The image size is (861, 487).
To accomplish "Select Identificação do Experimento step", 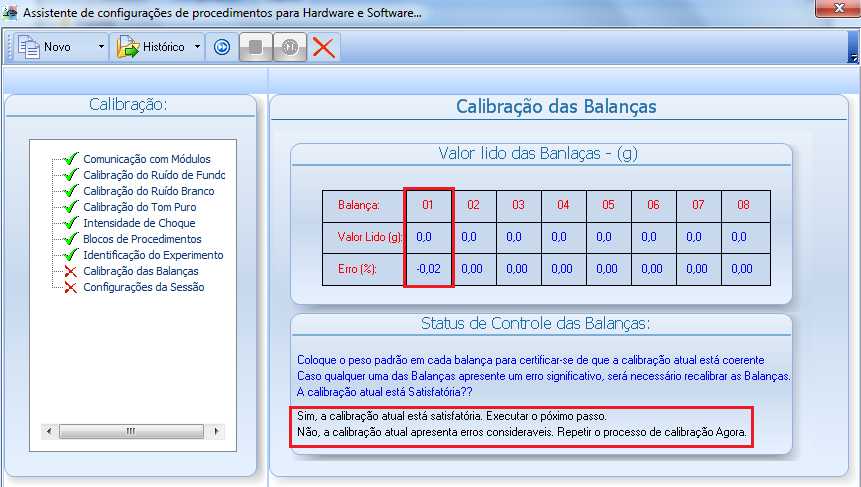I will [153, 254].
